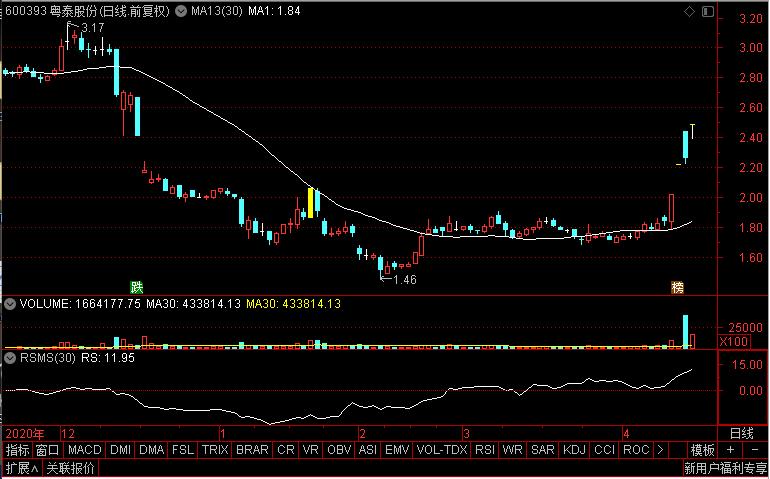Click the RS: 11.95 value label

click(108, 358)
